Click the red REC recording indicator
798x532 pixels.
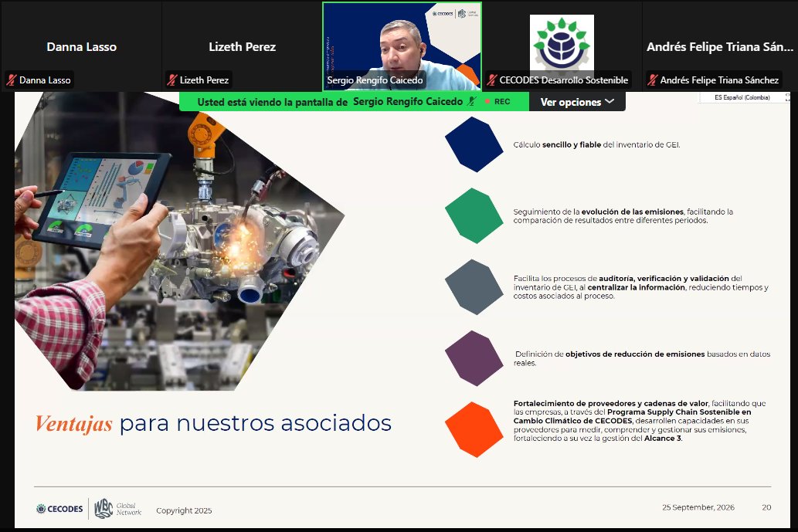(x=497, y=102)
